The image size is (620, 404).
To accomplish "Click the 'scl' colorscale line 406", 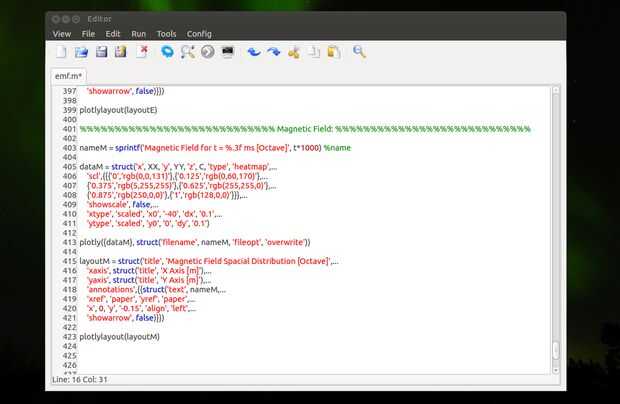I will coord(177,176).
